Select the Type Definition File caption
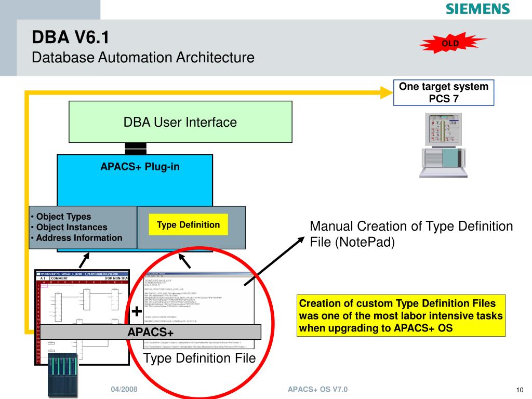This screenshot has height=399, width=532. tap(199, 358)
